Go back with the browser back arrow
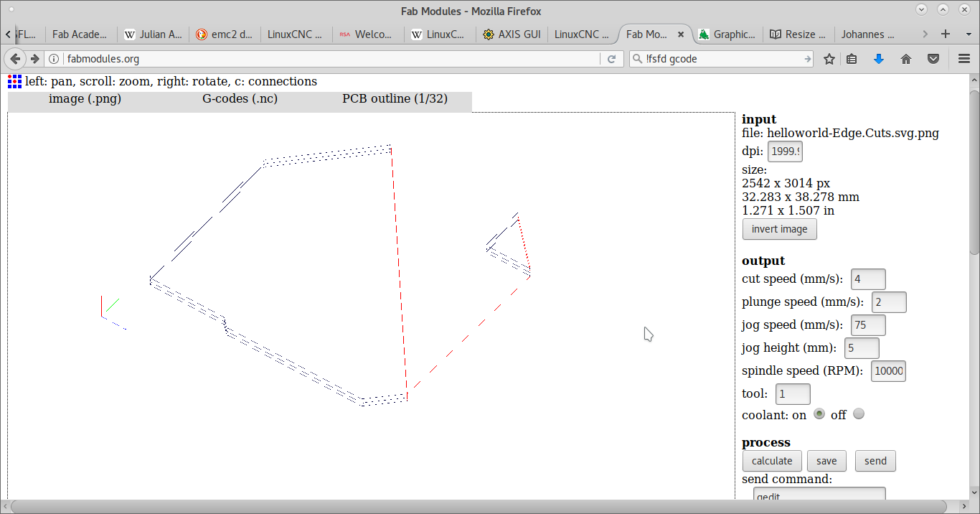 (x=15, y=59)
